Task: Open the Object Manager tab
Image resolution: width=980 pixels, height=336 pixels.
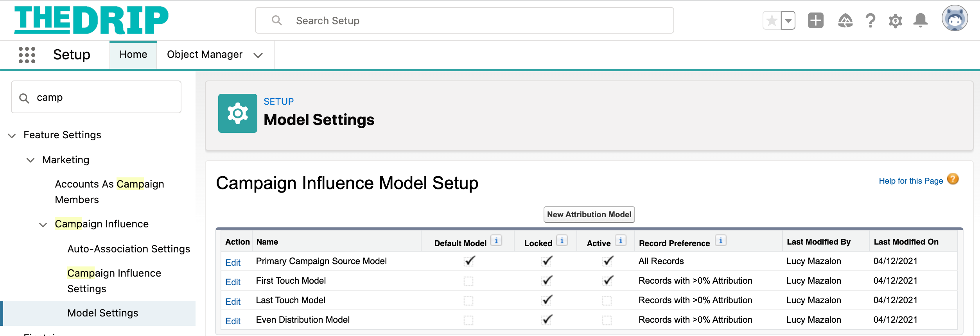Action: (x=205, y=55)
